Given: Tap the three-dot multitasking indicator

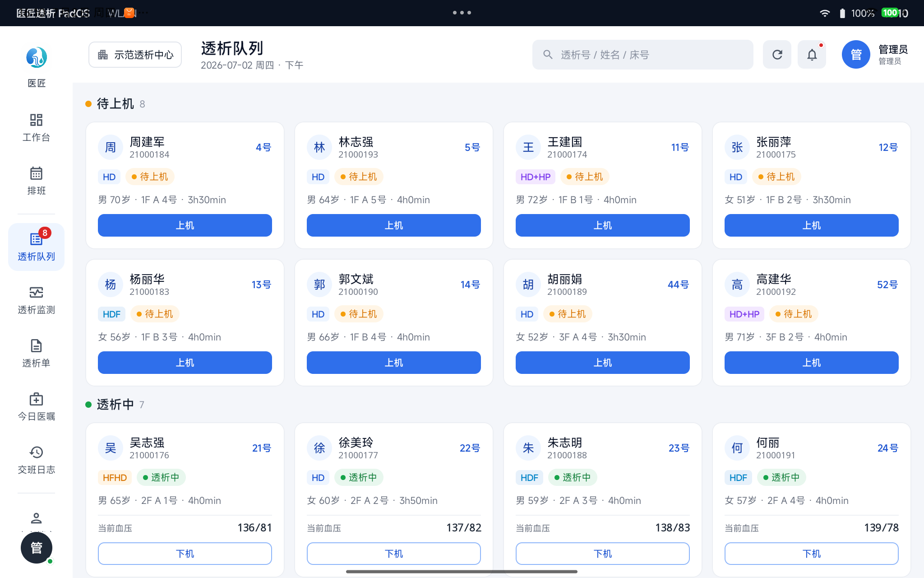Looking at the screenshot, I should click(462, 13).
